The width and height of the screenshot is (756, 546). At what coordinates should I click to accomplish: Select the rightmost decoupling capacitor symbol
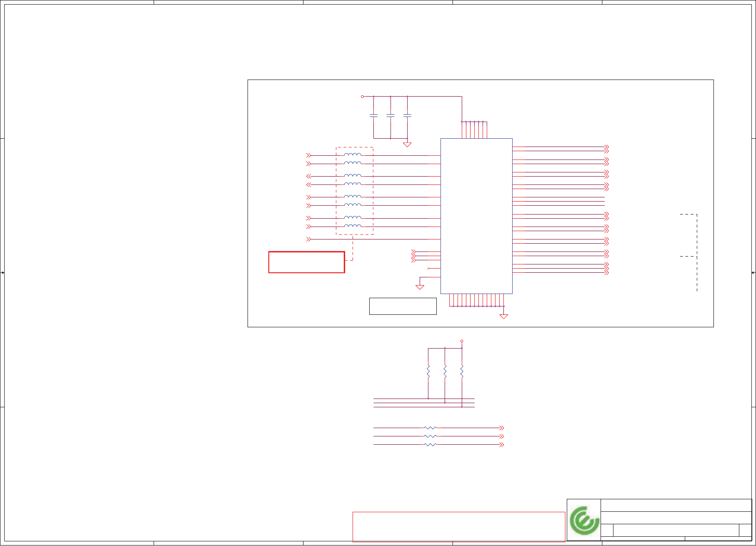407,116
